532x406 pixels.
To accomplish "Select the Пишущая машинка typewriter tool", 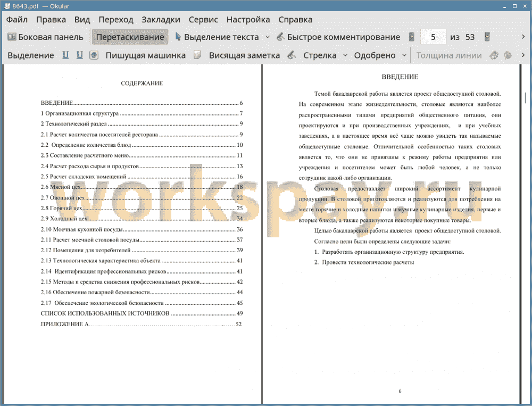I will (x=145, y=55).
